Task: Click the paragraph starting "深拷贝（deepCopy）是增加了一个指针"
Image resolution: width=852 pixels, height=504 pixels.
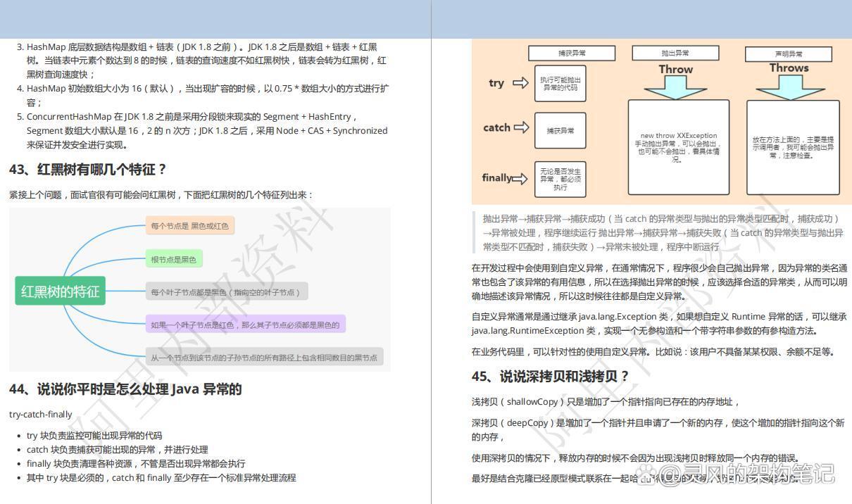Action: click(x=658, y=429)
